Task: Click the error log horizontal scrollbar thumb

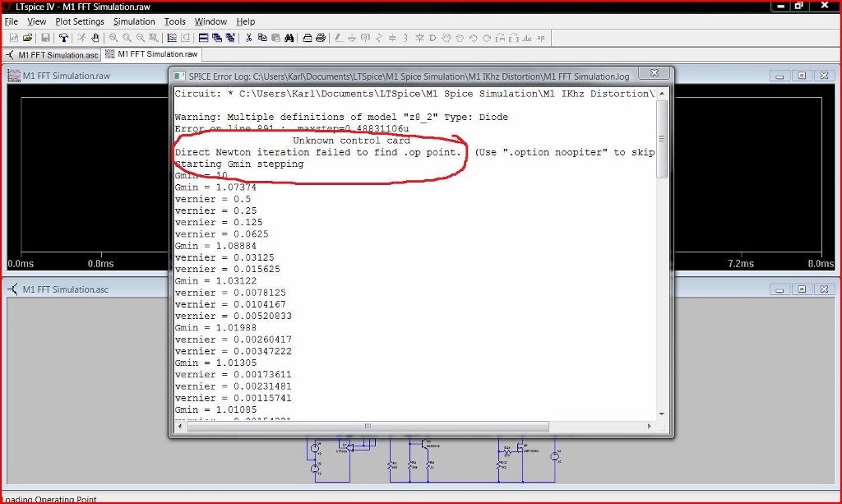Action: pyautogui.click(x=368, y=426)
